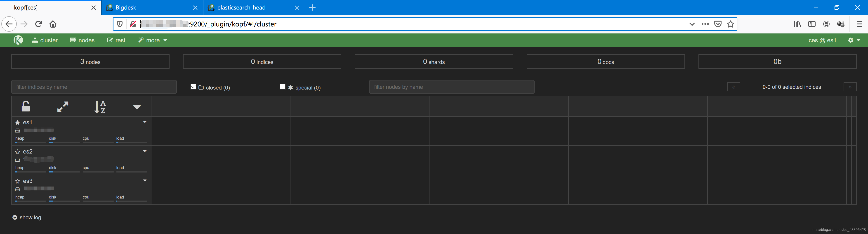This screenshot has width=868, height=234.
Task: Click the unlock shard allocation icon
Action: pyautogui.click(x=26, y=106)
